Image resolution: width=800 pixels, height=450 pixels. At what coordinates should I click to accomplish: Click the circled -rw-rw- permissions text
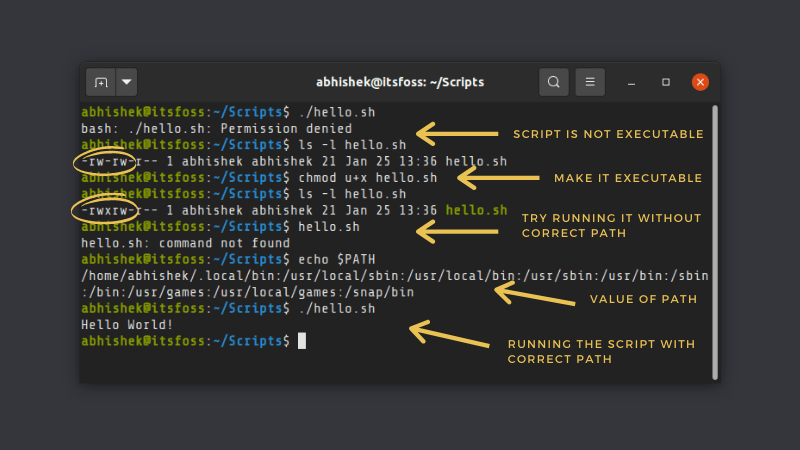[104, 161]
